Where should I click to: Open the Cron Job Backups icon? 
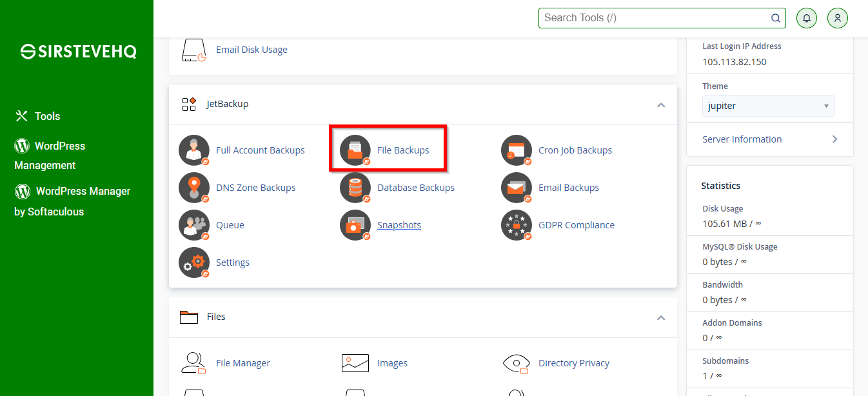(x=517, y=150)
